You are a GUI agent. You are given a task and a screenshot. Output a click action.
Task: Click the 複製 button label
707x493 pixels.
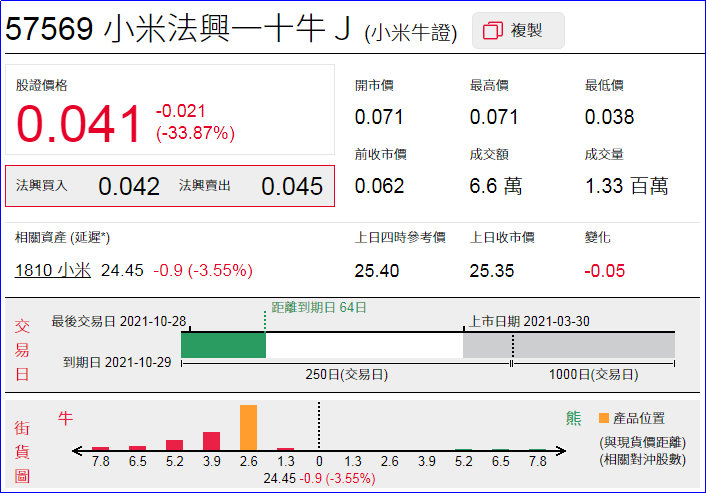pyautogui.click(x=526, y=31)
